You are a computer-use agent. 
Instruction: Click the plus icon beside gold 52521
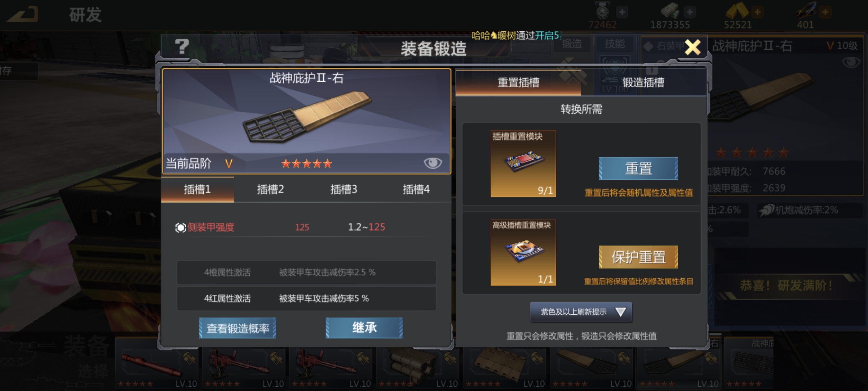pyautogui.click(x=757, y=12)
